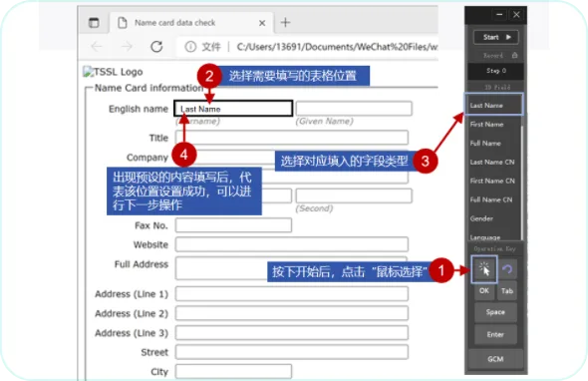This screenshot has width=588, height=381.
Task: Click the Record button
Action: 492,56
